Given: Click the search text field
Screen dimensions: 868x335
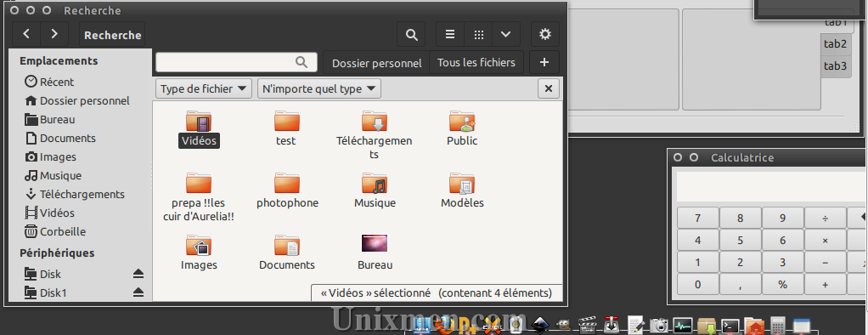Looking at the screenshot, I should coord(236,62).
